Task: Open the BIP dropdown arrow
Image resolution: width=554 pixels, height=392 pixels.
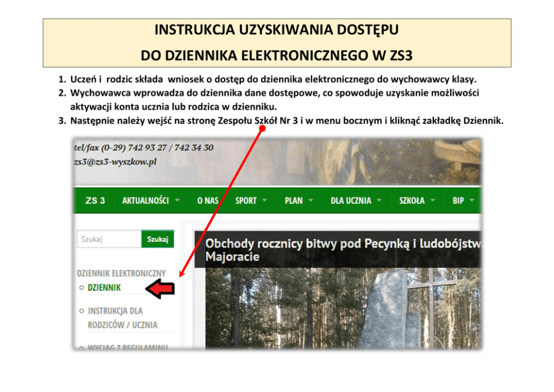Action: tap(472, 200)
